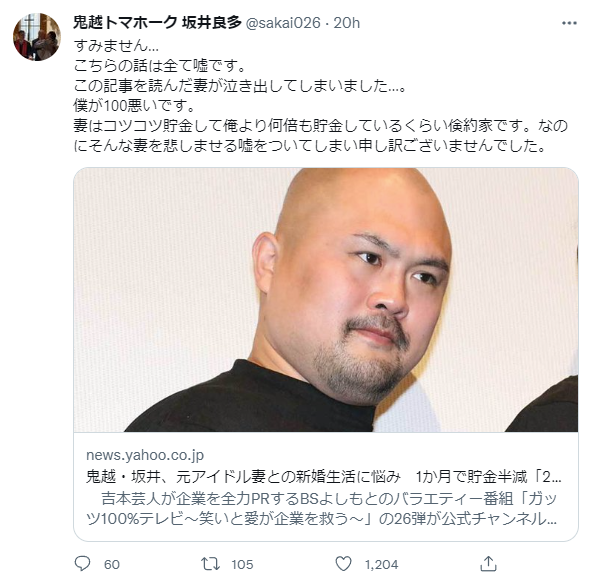Click the retweet count 105
This screenshot has width=589, height=579.
click(242, 564)
